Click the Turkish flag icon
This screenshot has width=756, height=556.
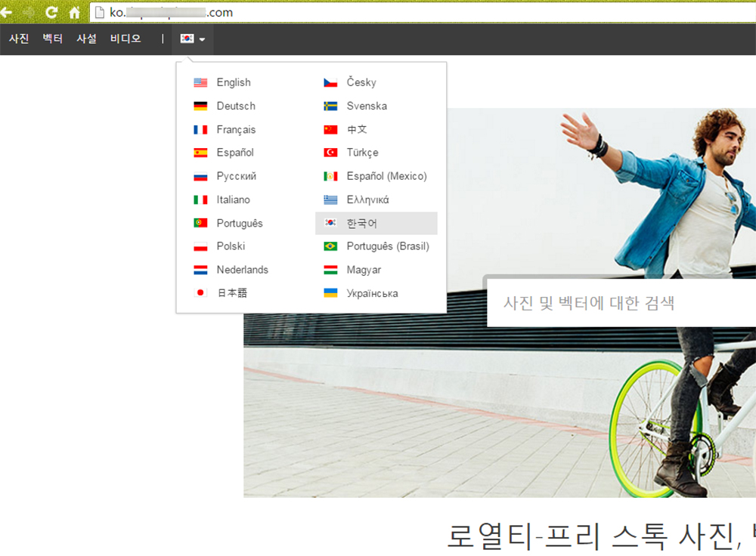[330, 153]
